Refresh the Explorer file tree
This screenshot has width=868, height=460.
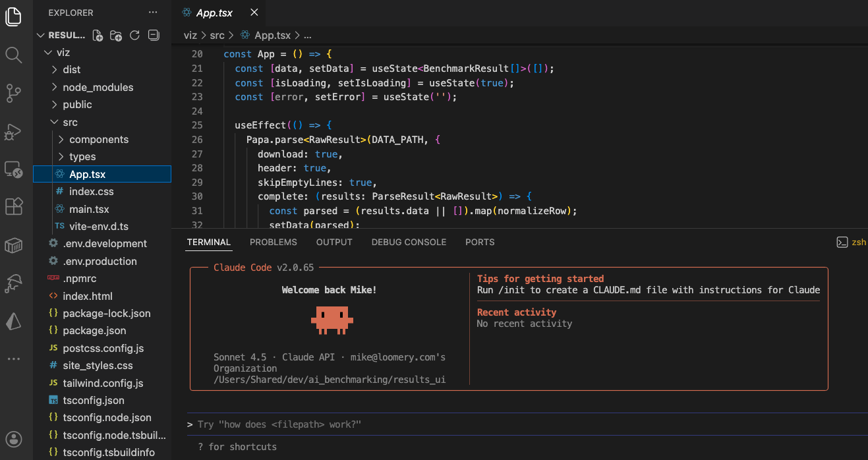coord(134,35)
